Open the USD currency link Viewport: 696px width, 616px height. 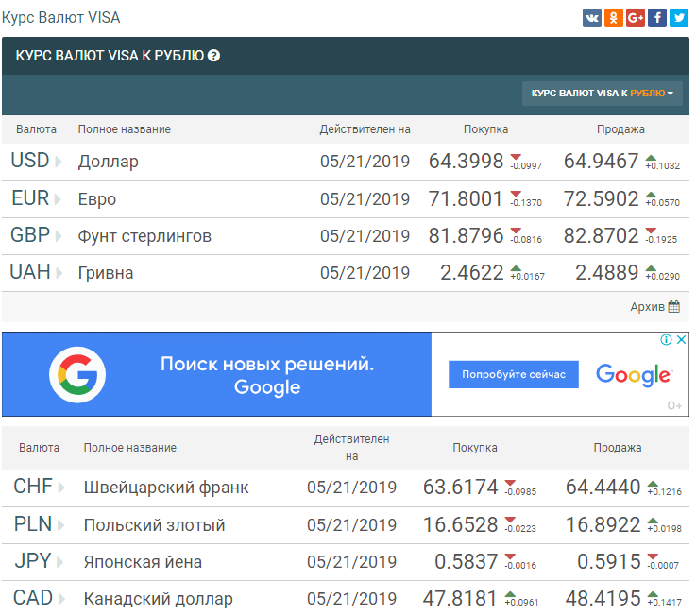29,161
